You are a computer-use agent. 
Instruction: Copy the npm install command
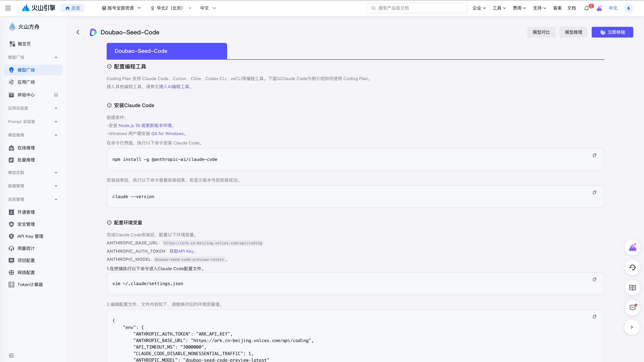(x=594, y=155)
